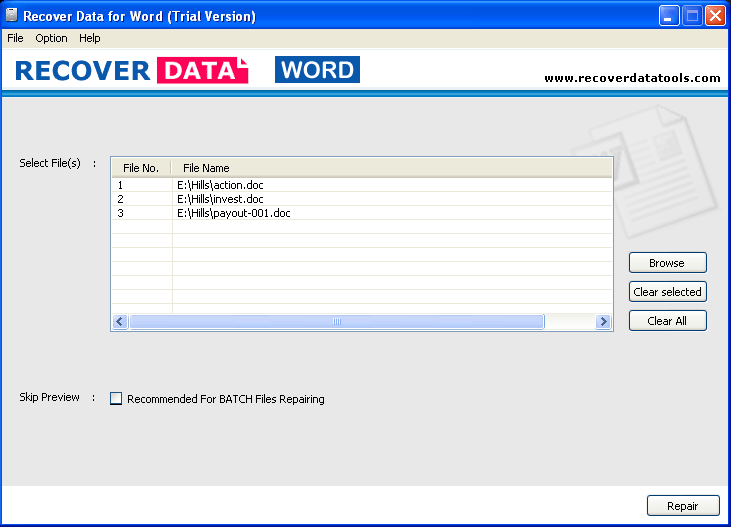731x527 pixels.
Task: Select the E:\Hills\invest.doc row
Action: [220, 199]
